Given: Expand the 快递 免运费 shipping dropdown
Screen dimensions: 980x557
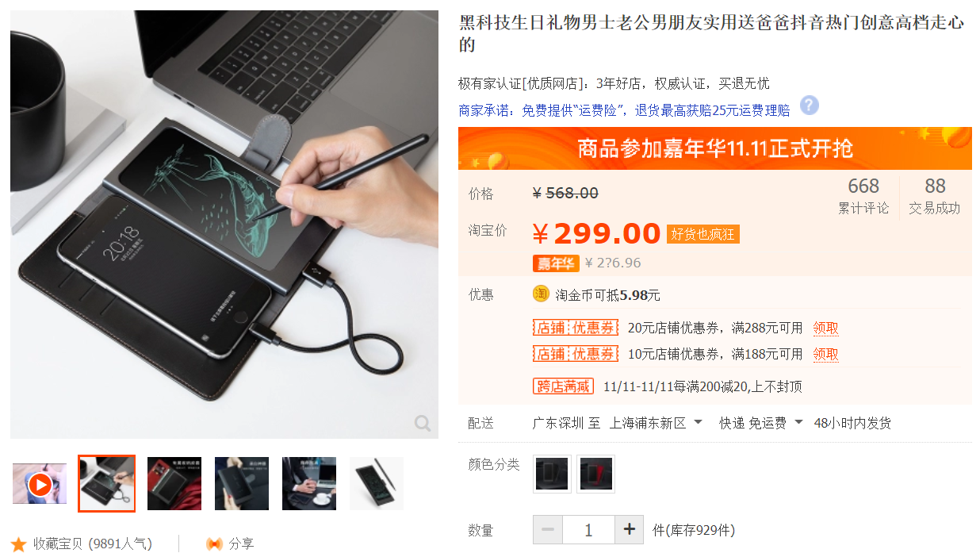Looking at the screenshot, I should 761,423.
